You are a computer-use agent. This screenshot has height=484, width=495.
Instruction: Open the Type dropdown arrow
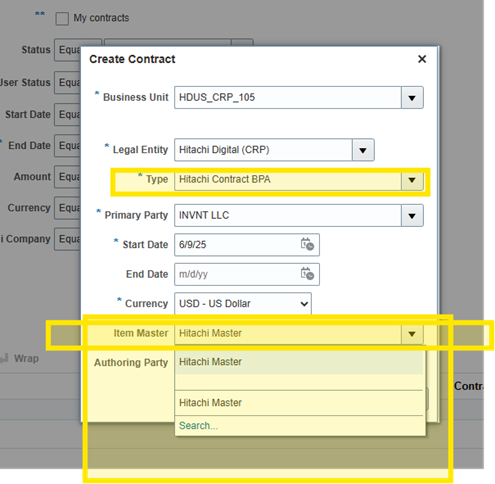[412, 180]
